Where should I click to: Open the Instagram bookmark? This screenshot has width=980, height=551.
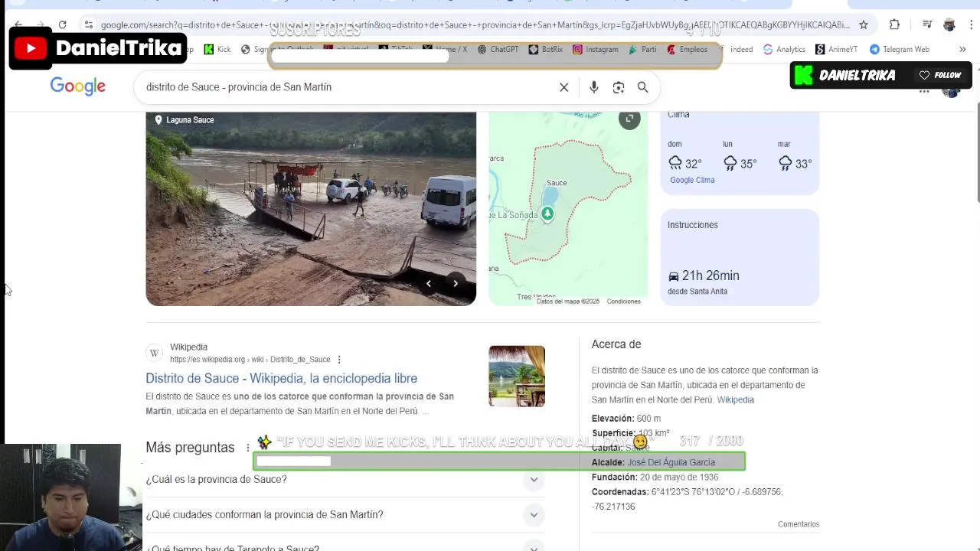pos(596,49)
